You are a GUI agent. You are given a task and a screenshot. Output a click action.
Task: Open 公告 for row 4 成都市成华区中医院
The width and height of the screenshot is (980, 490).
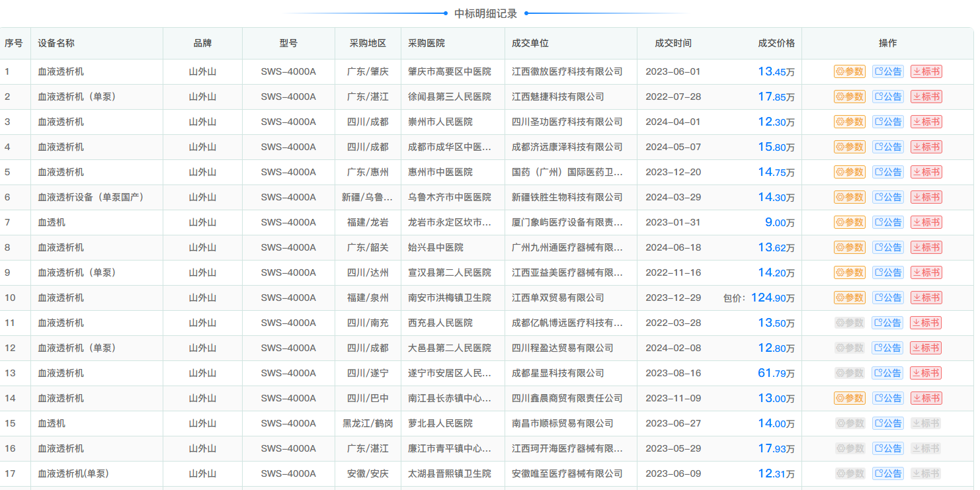(x=888, y=147)
